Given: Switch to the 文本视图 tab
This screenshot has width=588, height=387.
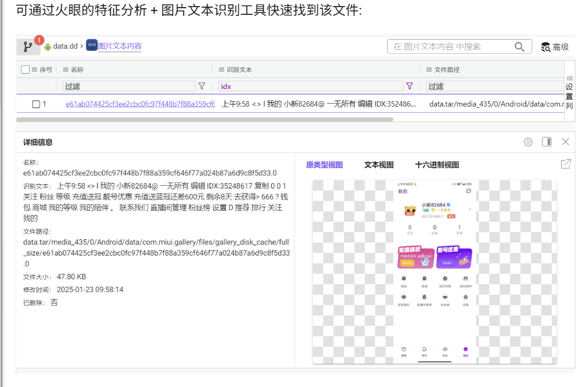Looking at the screenshot, I should point(379,165).
